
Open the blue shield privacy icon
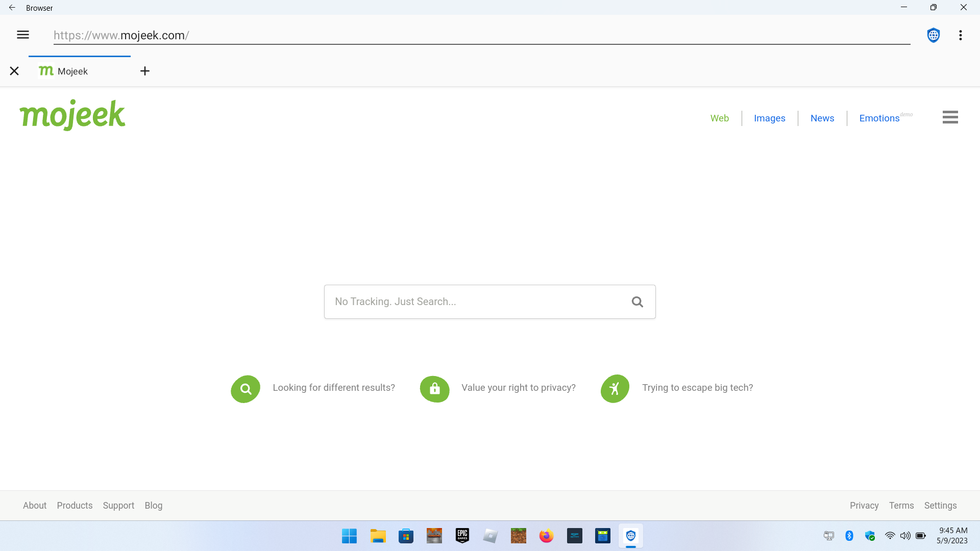tap(934, 35)
